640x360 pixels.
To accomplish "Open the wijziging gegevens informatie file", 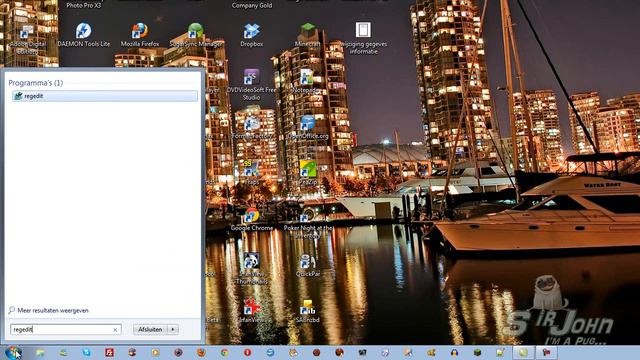I will click(363, 38).
